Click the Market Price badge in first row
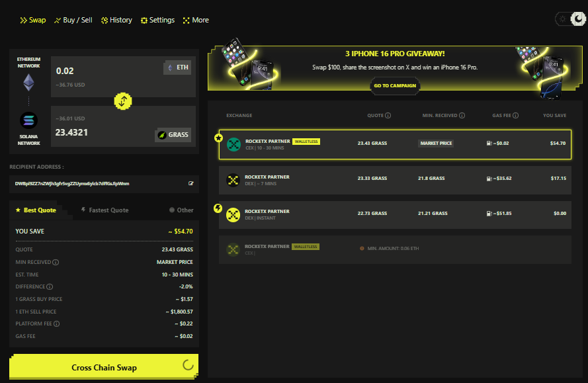This screenshot has height=383, width=588. pos(436,144)
